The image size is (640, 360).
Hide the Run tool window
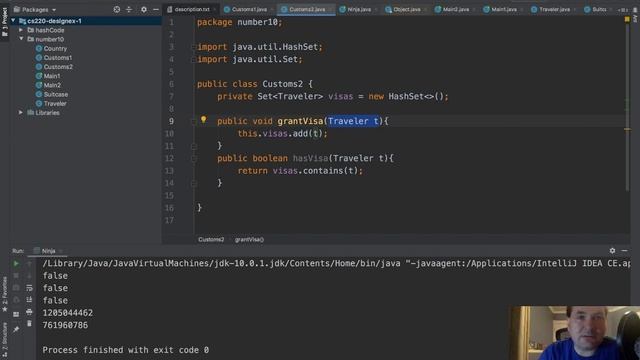pyautogui.click(x=624, y=251)
